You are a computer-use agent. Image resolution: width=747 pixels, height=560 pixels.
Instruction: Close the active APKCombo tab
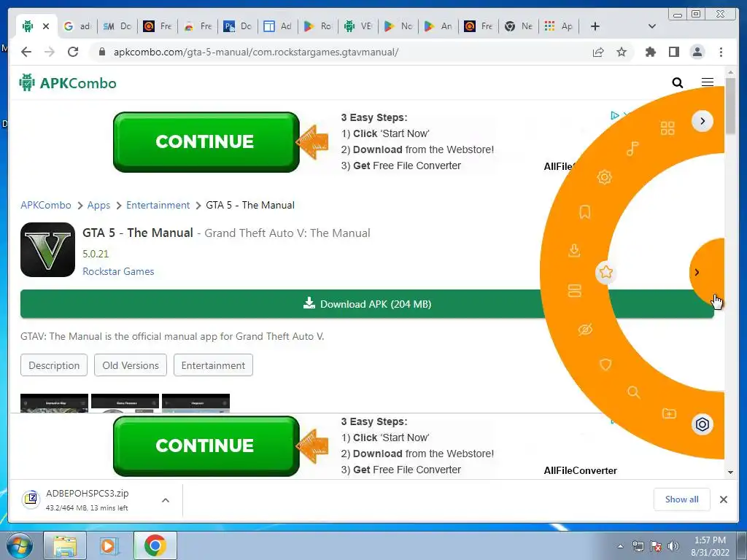pos(46,26)
